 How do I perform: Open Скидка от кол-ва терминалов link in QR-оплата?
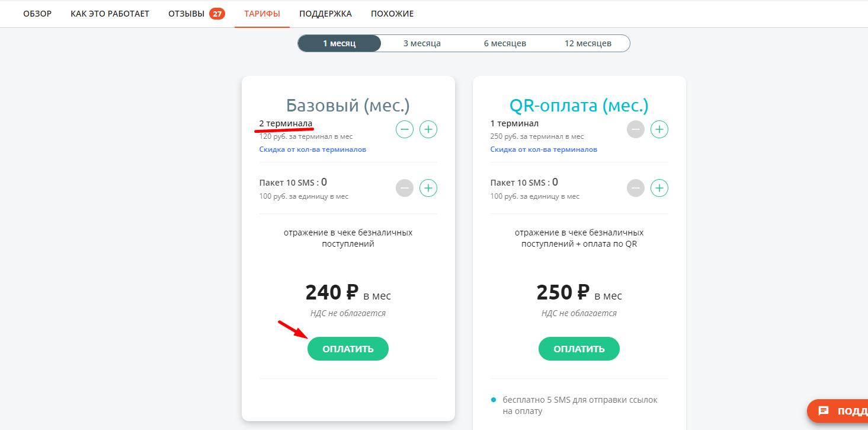[x=543, y=149]
